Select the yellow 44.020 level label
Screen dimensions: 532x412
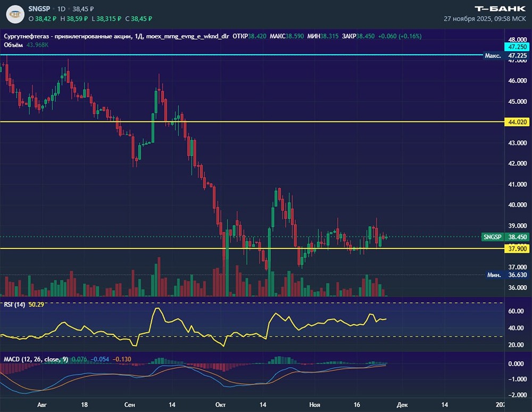(x=517, y=122)
